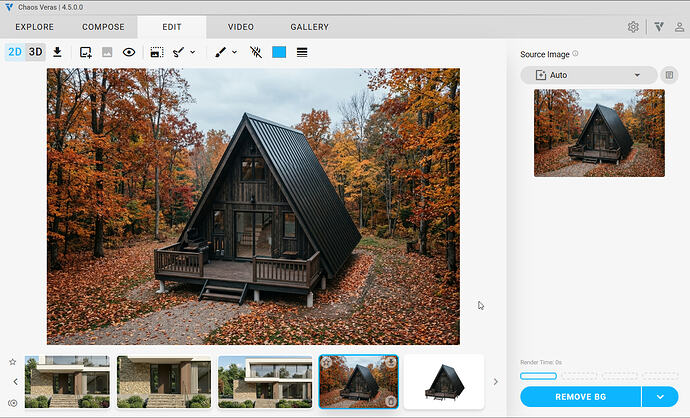The image size is (690, 418).
Task: Open the stacked lines menu icon in toolbar
Action: (302, 52)
